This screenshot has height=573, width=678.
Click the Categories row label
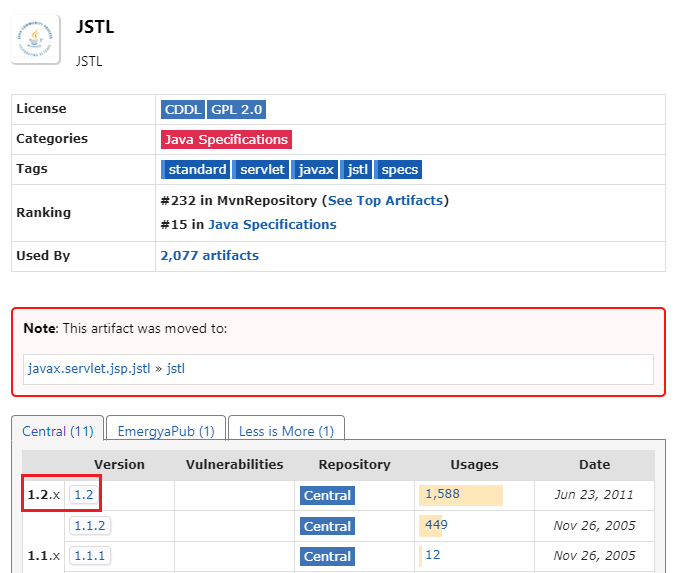coord(52,138)
